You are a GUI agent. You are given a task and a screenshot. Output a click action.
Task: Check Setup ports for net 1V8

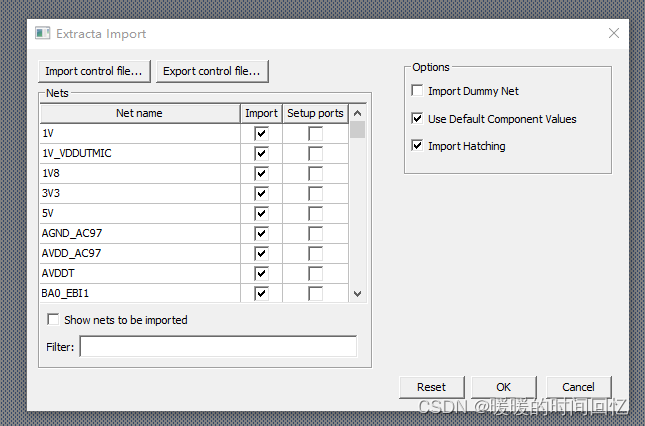point(316,174)
